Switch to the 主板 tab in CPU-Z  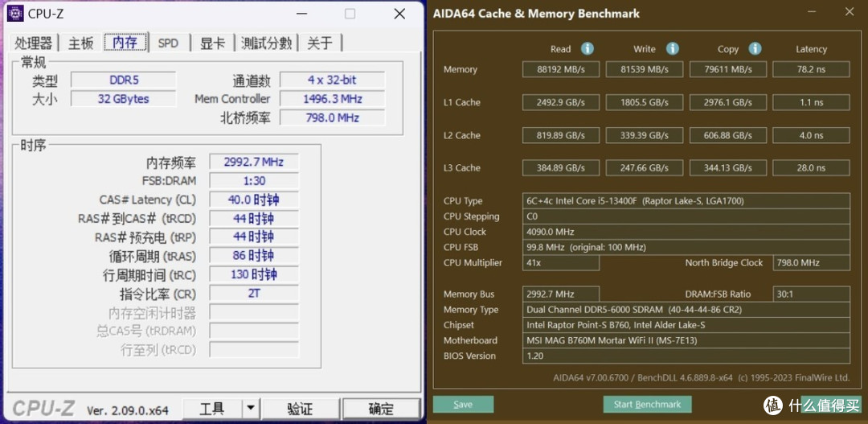(x=81, y=43)
